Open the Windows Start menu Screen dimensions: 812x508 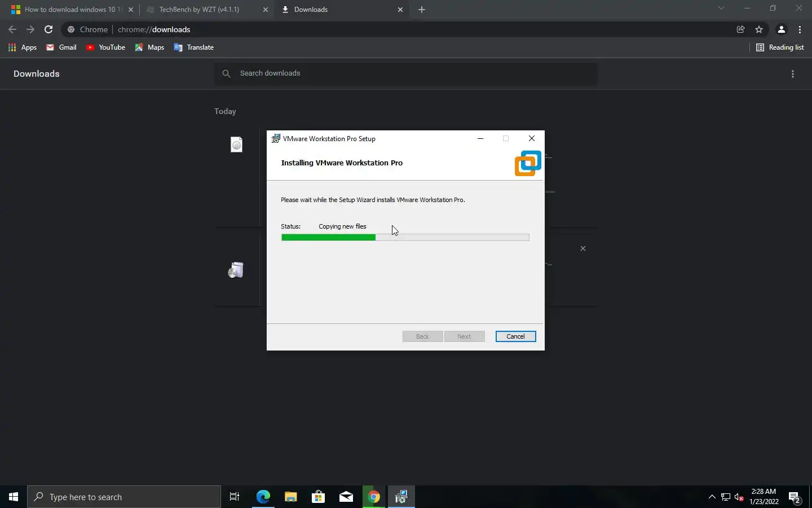[x=14, y=497]
